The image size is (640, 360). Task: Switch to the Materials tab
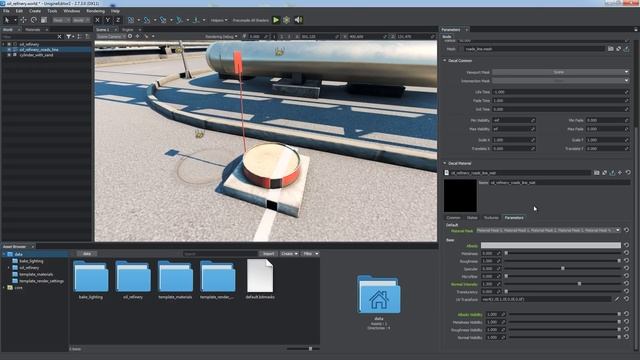click(33, 30)
